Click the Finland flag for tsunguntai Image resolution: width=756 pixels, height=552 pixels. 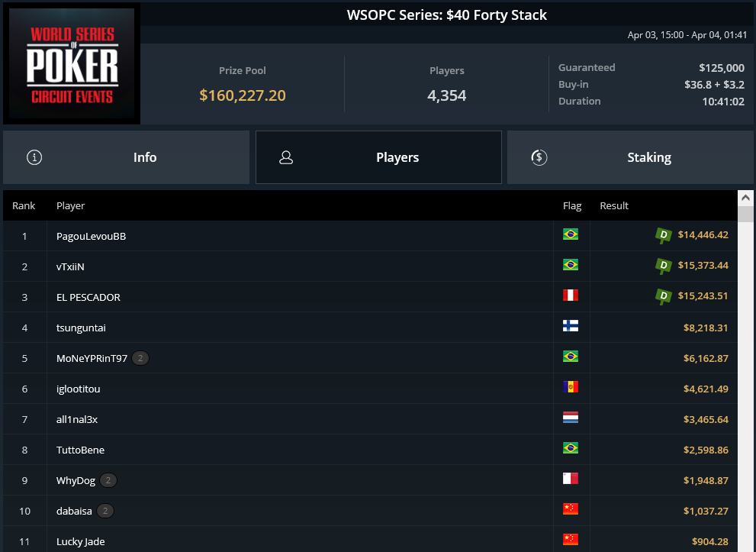coord(571,326)
